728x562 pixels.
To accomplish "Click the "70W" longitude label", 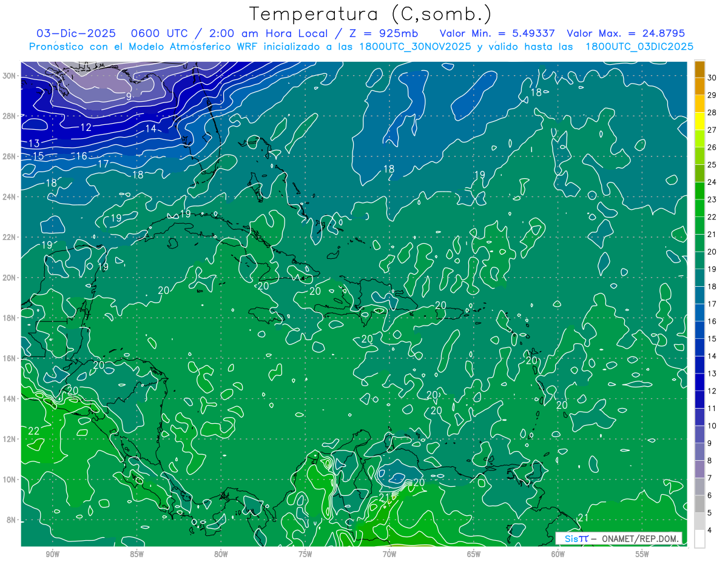I will [389, 554].
